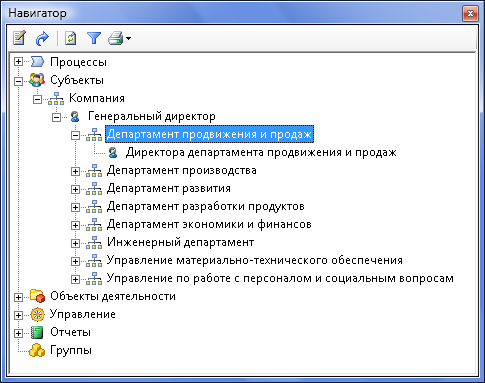Select highlighted Департамент продвижения и продаж
Viewport: 485px width, 383px height.
[209, 134]
